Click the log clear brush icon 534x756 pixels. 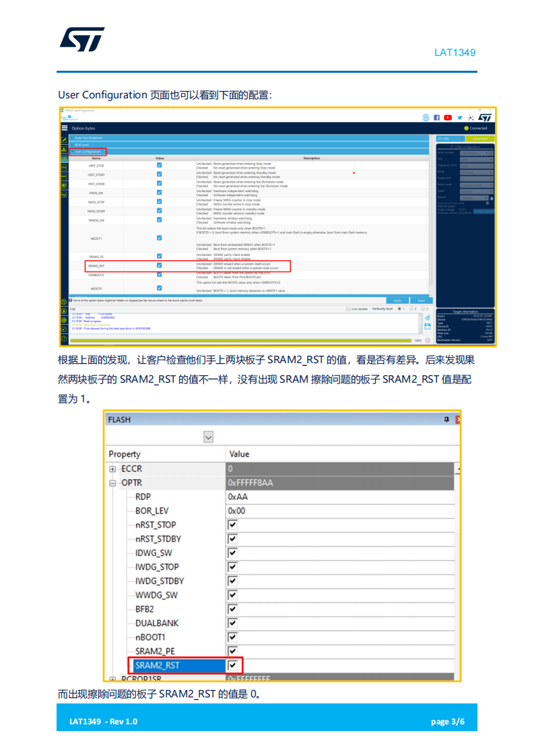(428, 318)
